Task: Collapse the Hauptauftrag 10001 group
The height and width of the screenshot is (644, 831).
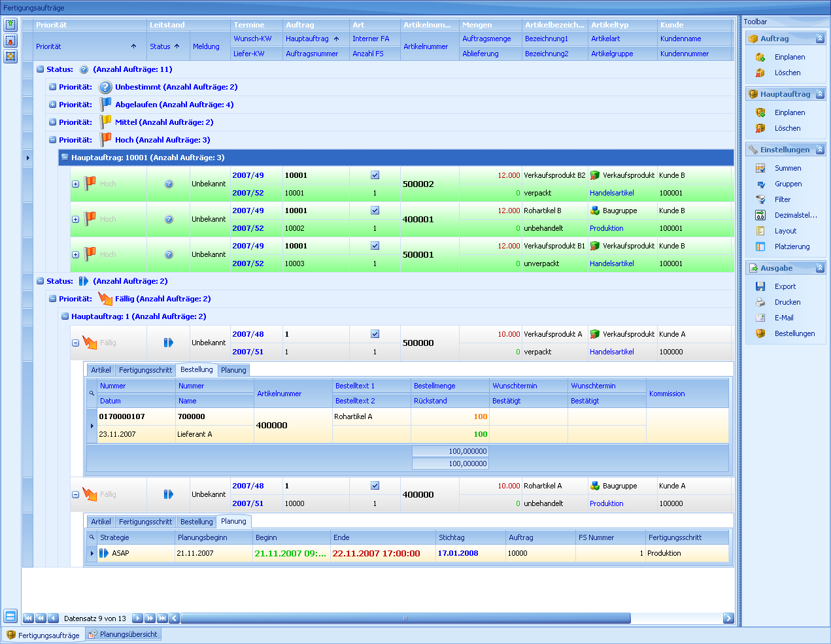Action: (x=65, y=158)
